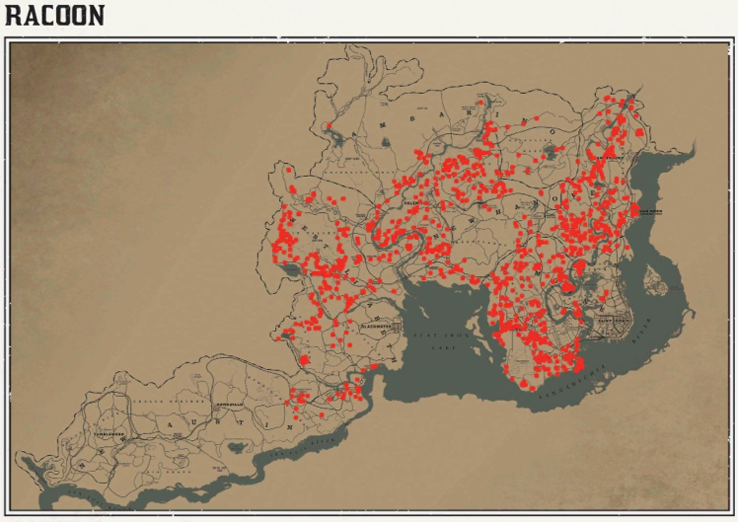Click the isolated raccoon marker in western Ambarino
Screen dimensions: 738x522
click(x=329, y=126)
